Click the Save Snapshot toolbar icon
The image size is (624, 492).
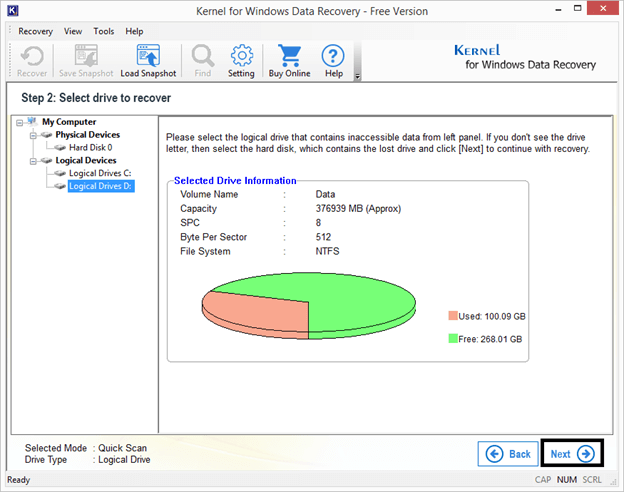(x=86, y=61)
